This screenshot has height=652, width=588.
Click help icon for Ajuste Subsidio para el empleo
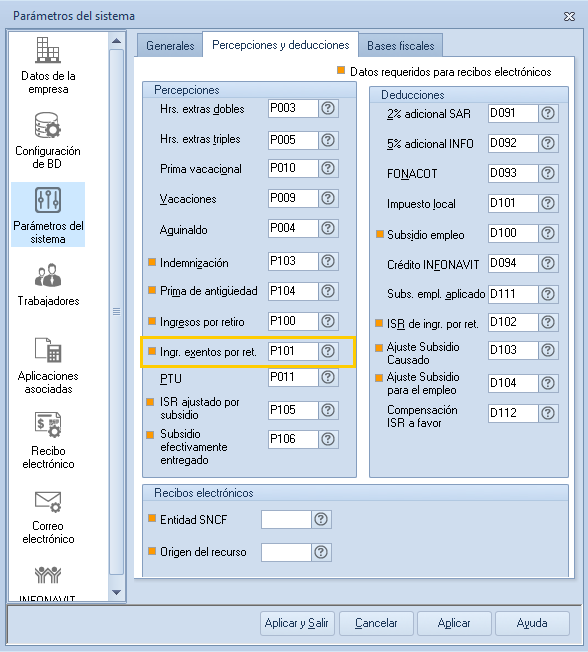pyautogui.click(x=548, y=383)
